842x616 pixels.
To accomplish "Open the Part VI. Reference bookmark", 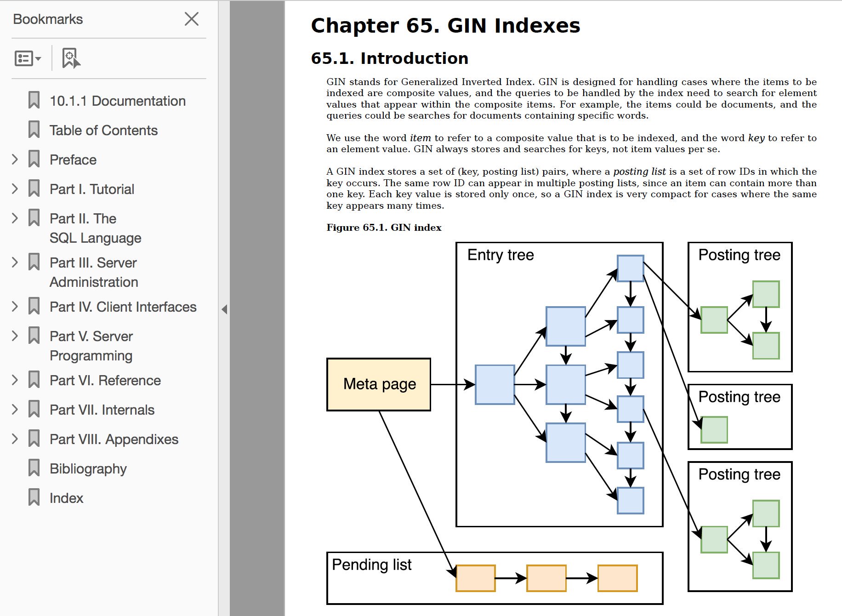I will (x=105, y=381).
